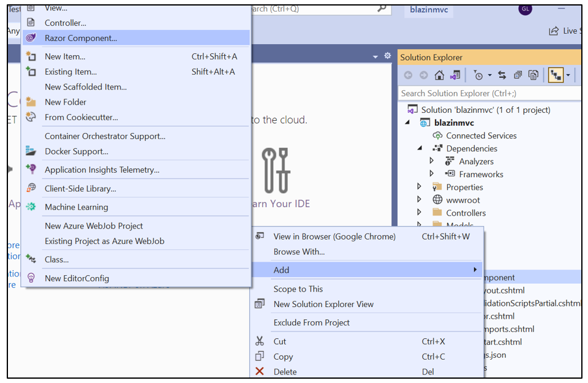Click the Sync with Active Document icon

[502, 75]
